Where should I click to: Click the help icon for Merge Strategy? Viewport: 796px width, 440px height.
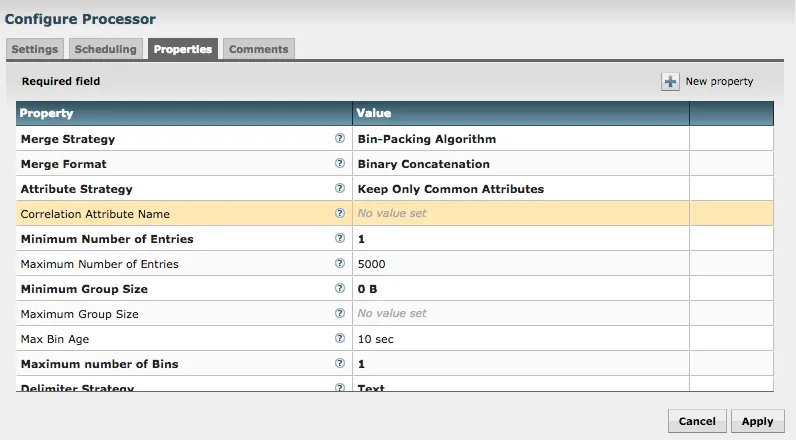coord(340,139)
